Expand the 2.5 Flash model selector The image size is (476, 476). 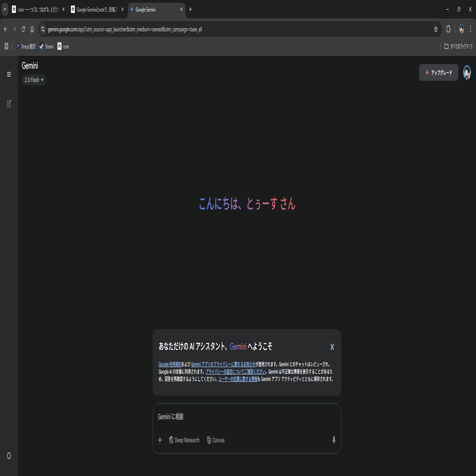click(x=34, y=80)
